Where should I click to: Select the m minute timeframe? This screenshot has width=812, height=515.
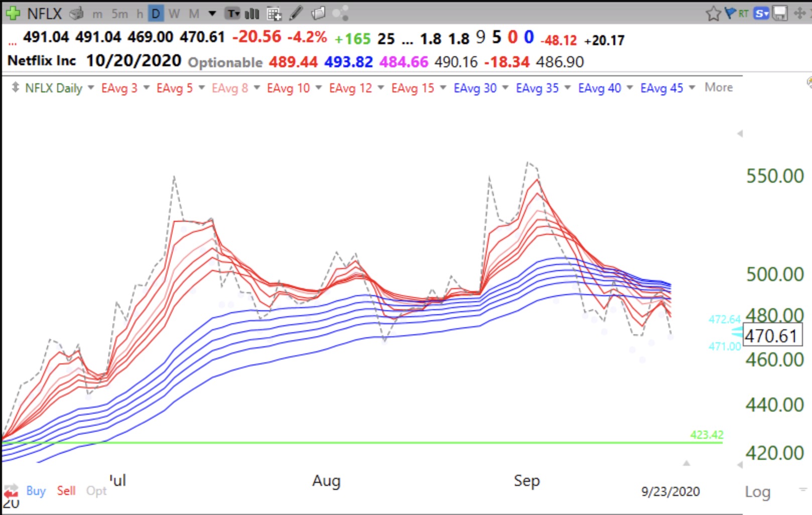coord(97,14)
